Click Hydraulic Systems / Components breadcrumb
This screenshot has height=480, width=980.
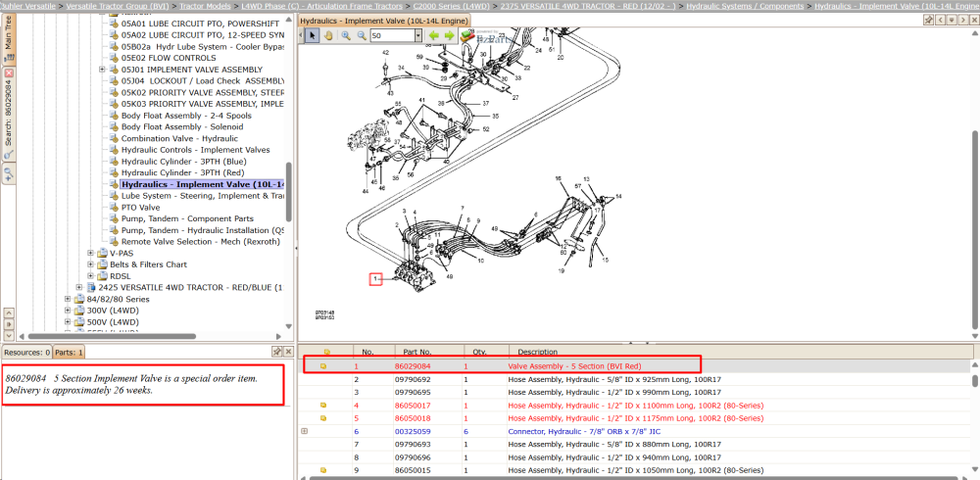[x=745, y=6]
